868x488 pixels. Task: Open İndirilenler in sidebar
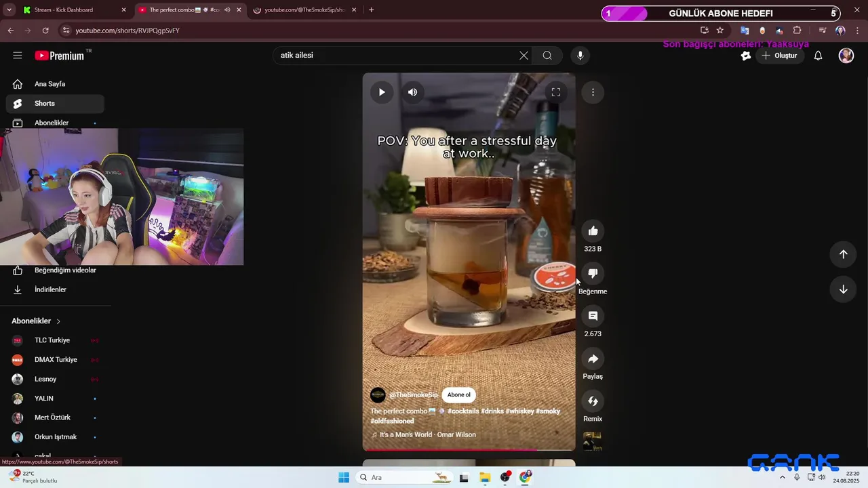point(55,289)
